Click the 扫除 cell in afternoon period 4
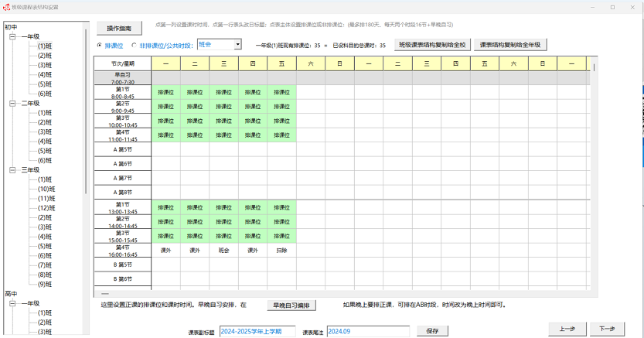 tap(282, 250)
